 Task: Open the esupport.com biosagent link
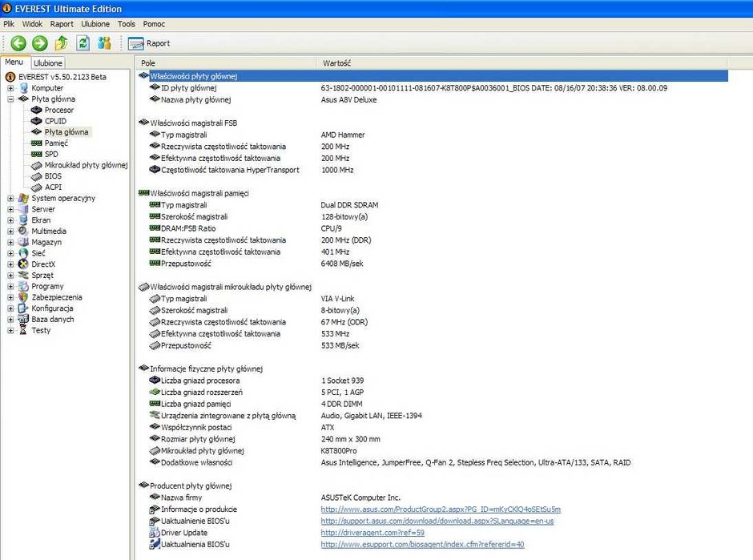coord(423,544)
